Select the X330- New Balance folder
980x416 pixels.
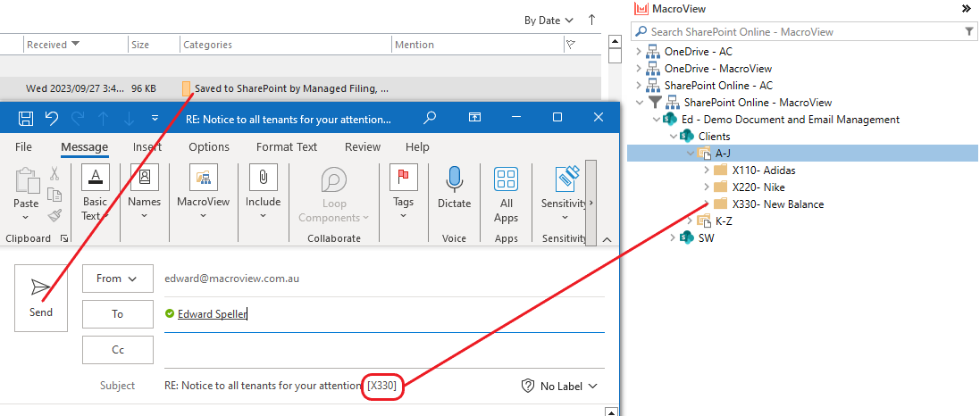778,204
